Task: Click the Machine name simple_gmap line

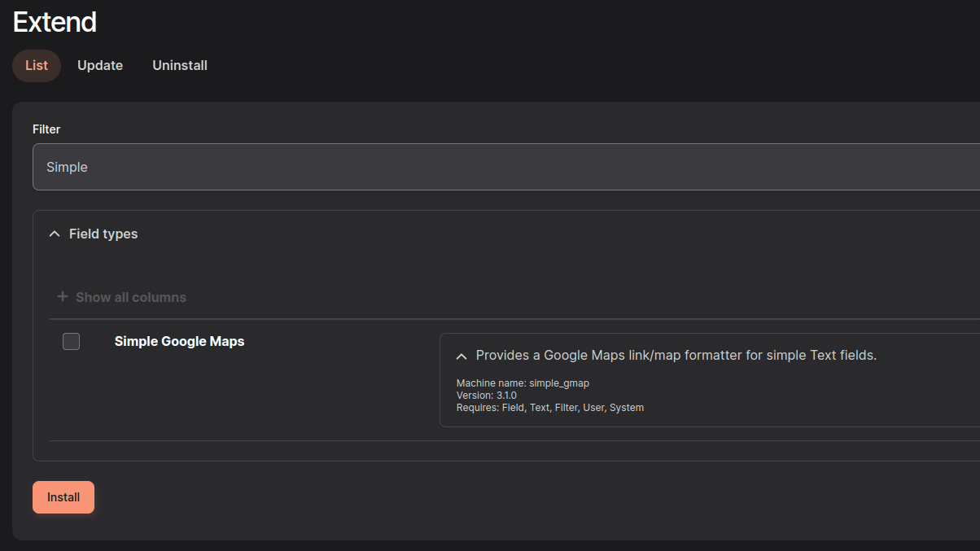Action: pyautogui.click(x=523, y=383)
